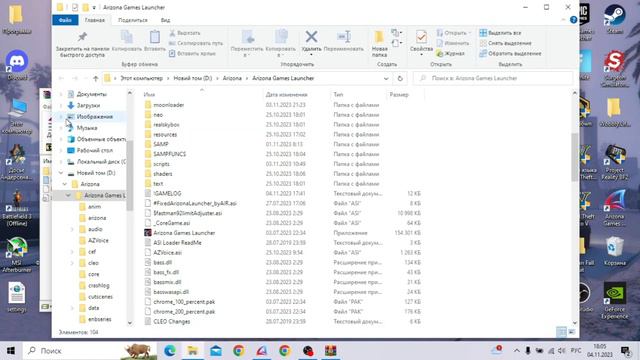Toggle quick access toolbar properties checkbox
This screenshot has height=360, width=640.
tap(75, 7)
